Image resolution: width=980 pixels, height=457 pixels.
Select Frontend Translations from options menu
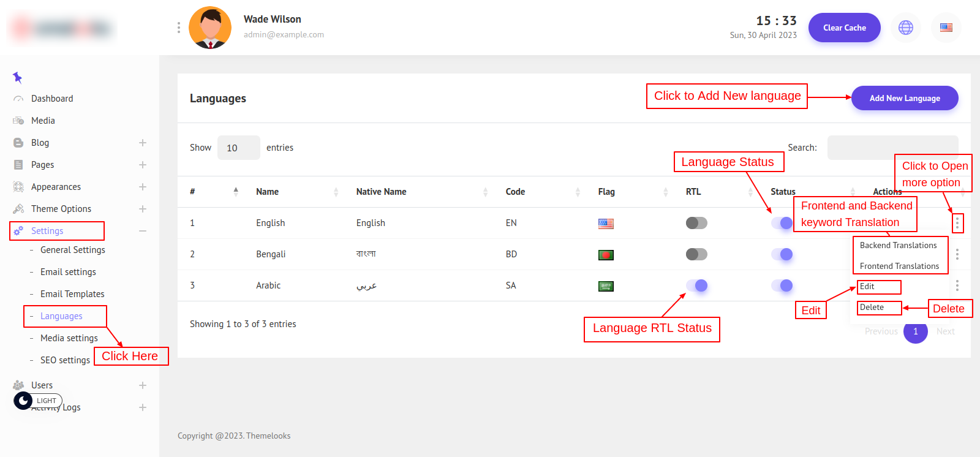(x=899, y=266)
